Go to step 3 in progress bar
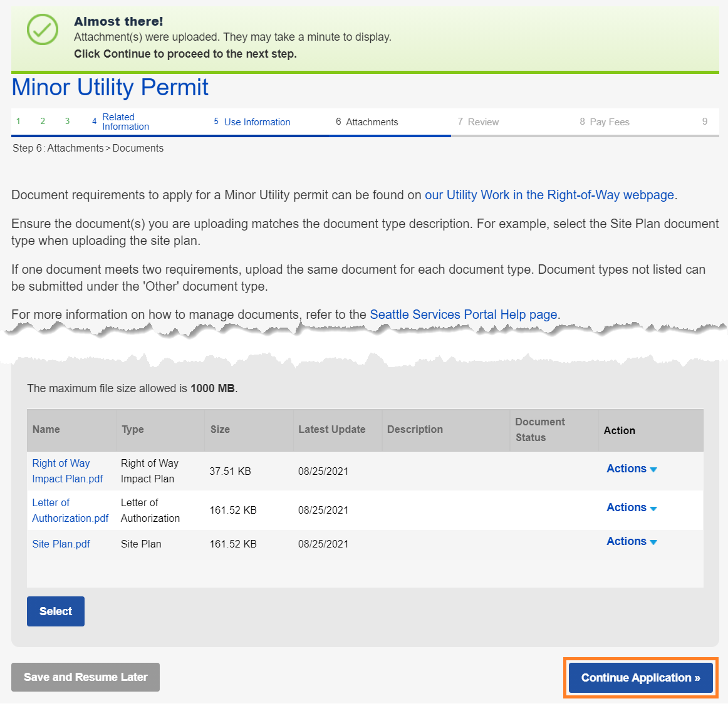This screenshot has height=706, width=728. (x=67, y=122)
